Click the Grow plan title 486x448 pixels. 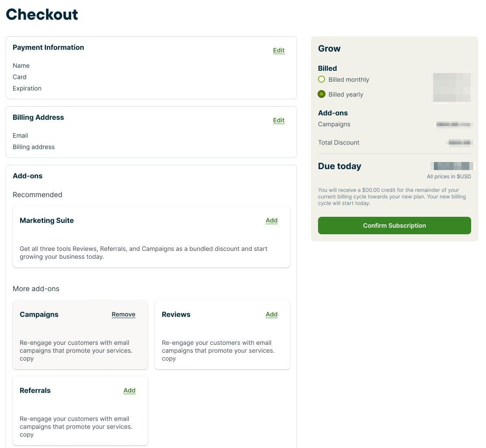point(329,49)
